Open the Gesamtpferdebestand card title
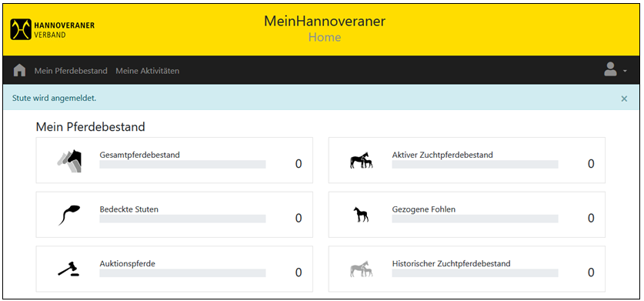Image resolution: width=644 pixels, height=301 pixels. (x=139, y=155)
